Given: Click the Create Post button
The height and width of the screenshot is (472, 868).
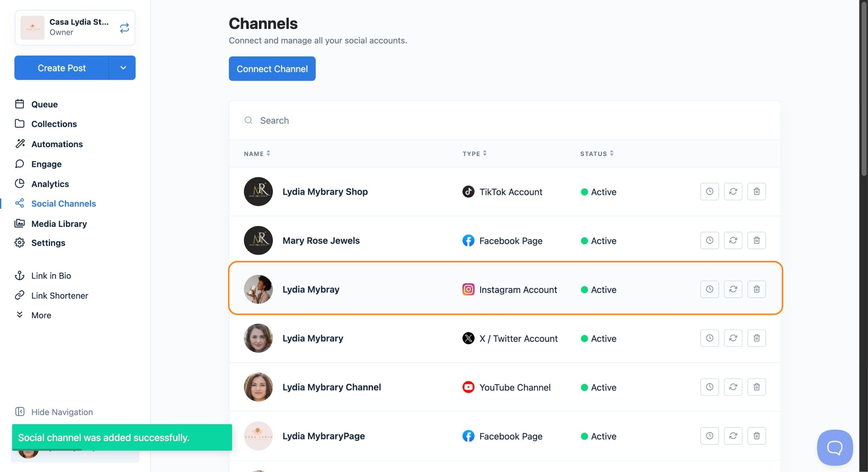Looking at the screenshot, I should click(61, 68).
